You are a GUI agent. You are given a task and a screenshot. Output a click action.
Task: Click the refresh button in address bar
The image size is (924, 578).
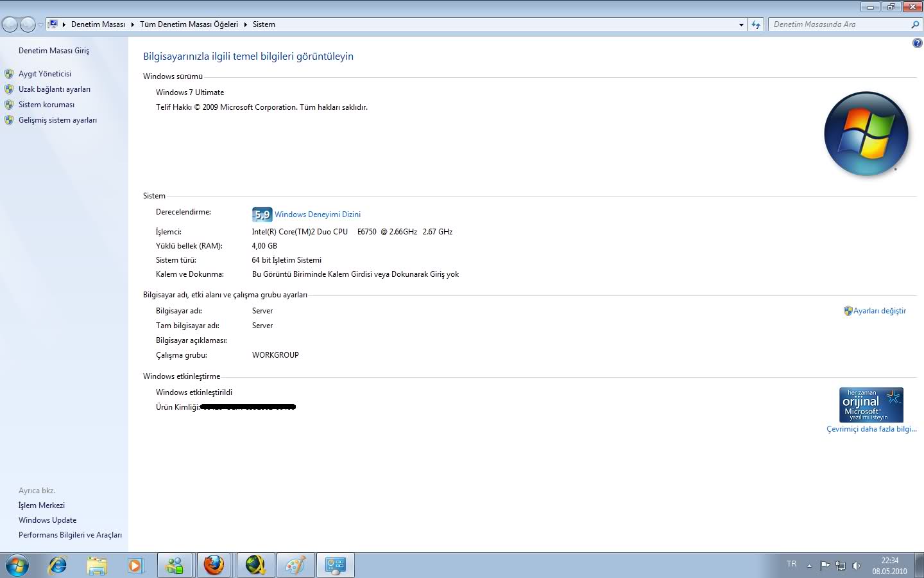(x=756, y=24)
